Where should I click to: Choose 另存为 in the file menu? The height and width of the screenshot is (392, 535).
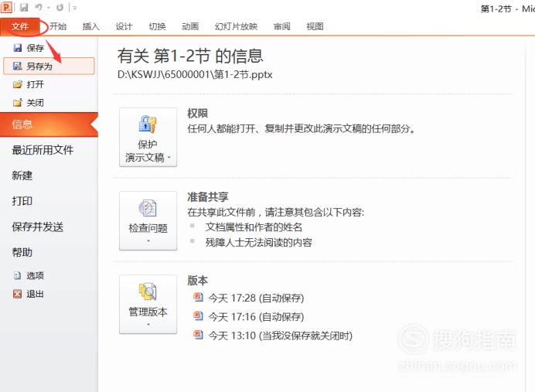[49, 66]
